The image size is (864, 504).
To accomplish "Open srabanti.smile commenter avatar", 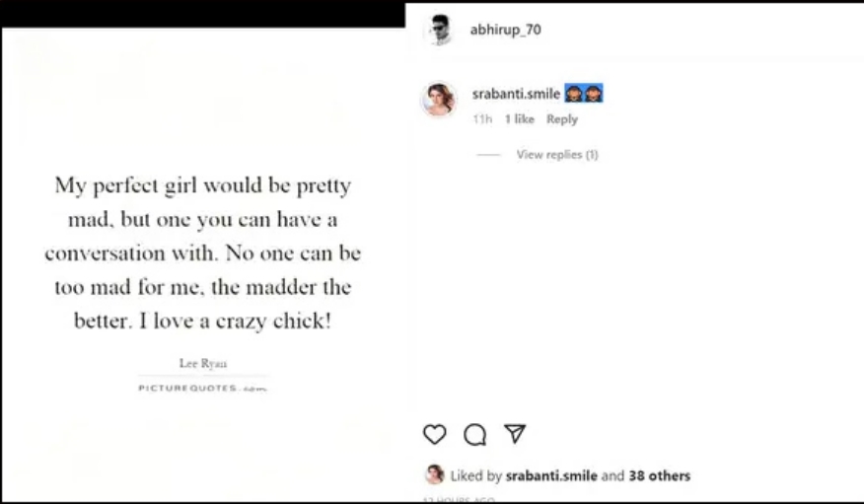I will pos(439,100).
